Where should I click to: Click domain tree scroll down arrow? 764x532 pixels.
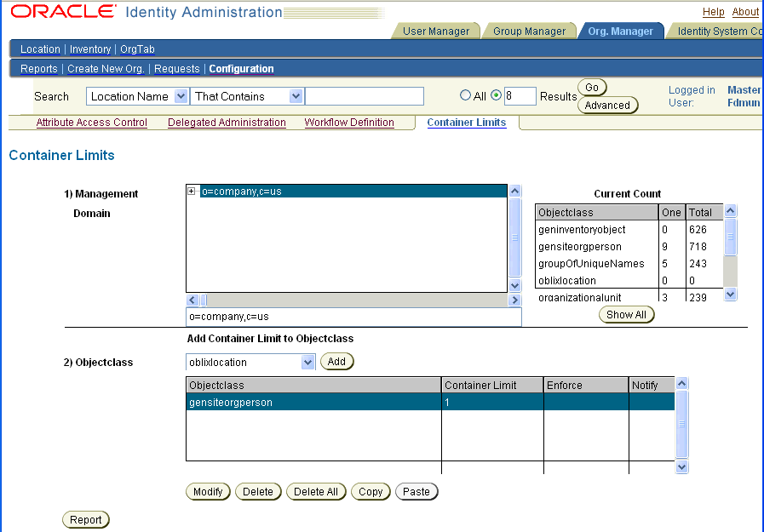[515, 286]
